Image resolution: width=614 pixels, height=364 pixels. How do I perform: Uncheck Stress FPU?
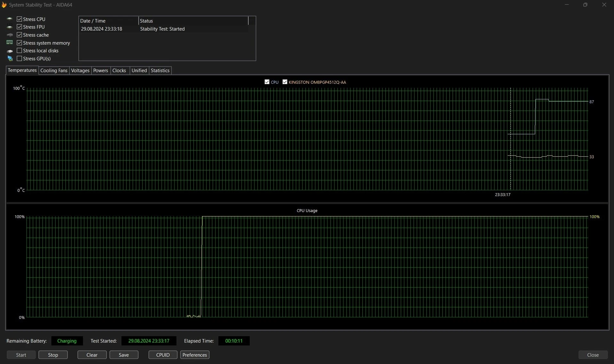(x=19, y=27)
